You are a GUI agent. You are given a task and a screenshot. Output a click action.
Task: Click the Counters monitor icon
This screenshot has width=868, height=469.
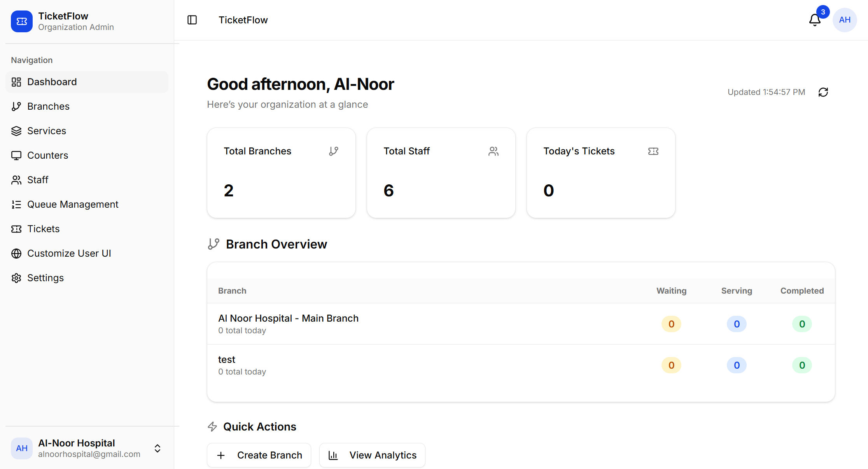[16, 155]
